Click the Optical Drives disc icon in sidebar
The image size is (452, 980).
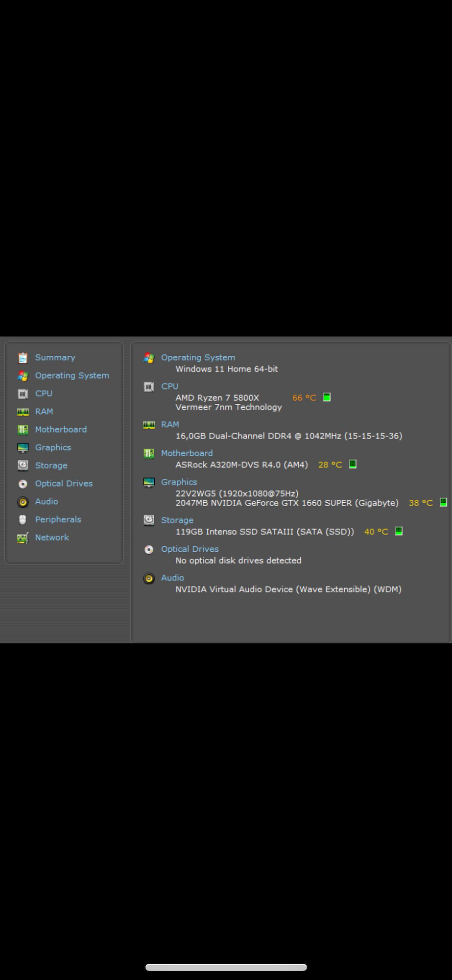coord(23,484)
